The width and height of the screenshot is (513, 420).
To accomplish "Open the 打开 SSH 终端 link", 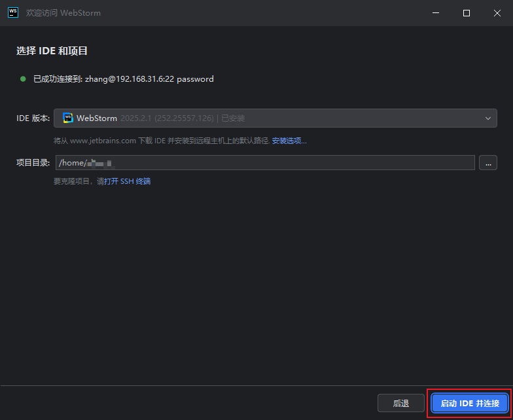I will pos(131,181).
